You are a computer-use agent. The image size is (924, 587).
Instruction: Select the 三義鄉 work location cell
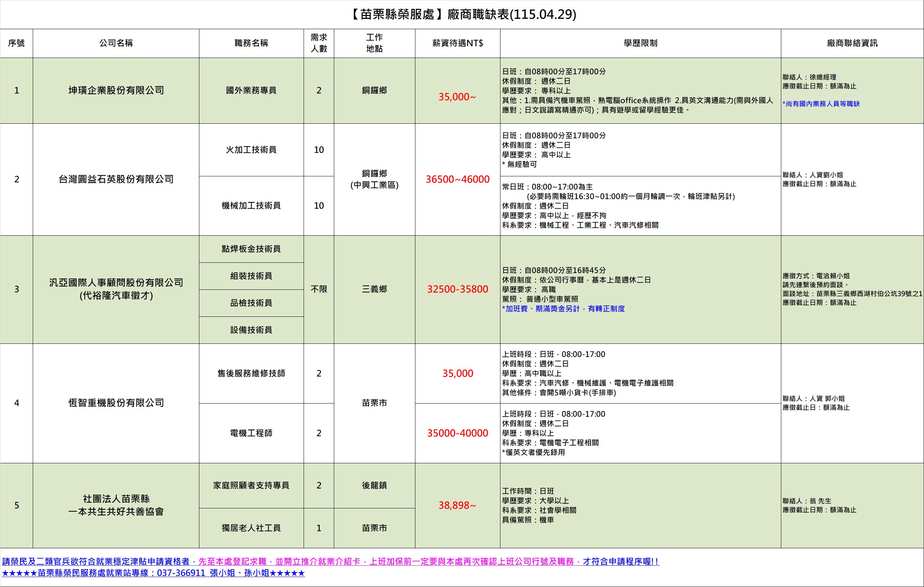[x=374, y=289]
